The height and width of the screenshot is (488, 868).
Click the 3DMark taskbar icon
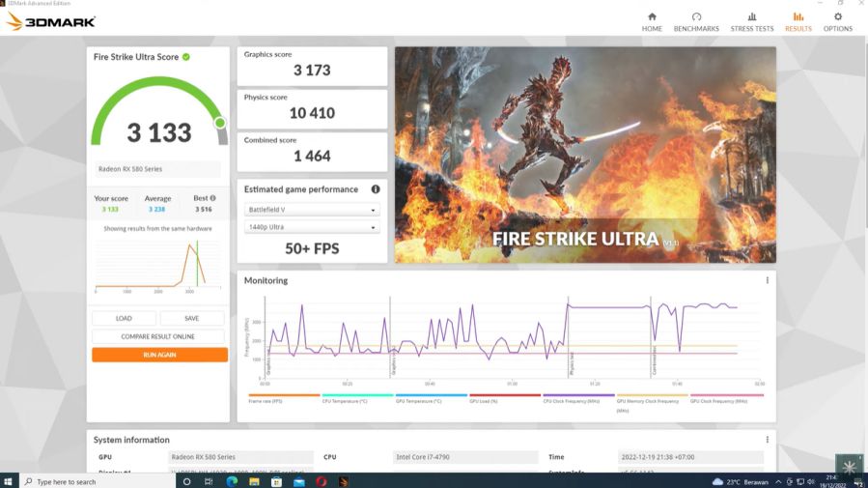(x=344, y=481)
